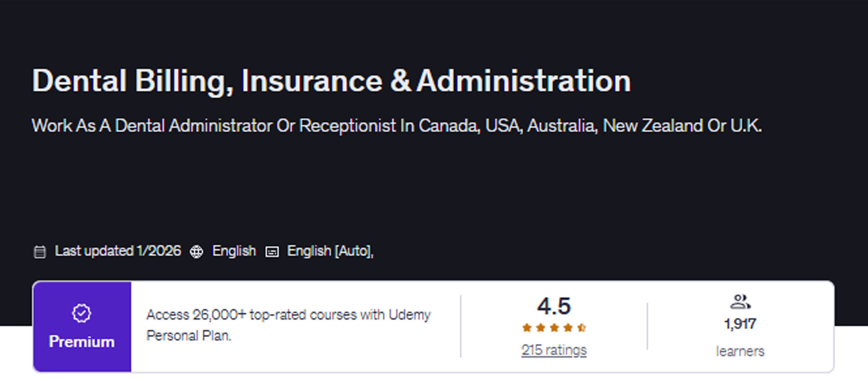Click the learners people icon
Screen dimensions: 868x381
click(x=740, y=302)
